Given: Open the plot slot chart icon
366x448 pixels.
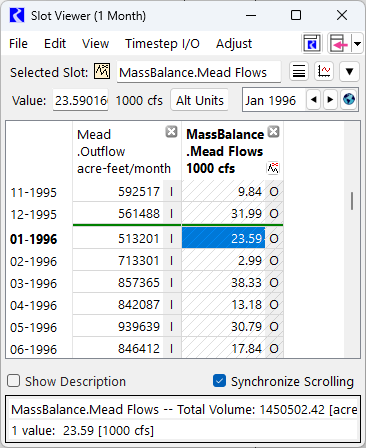Looking at the screenshot, I should [324, 71].
